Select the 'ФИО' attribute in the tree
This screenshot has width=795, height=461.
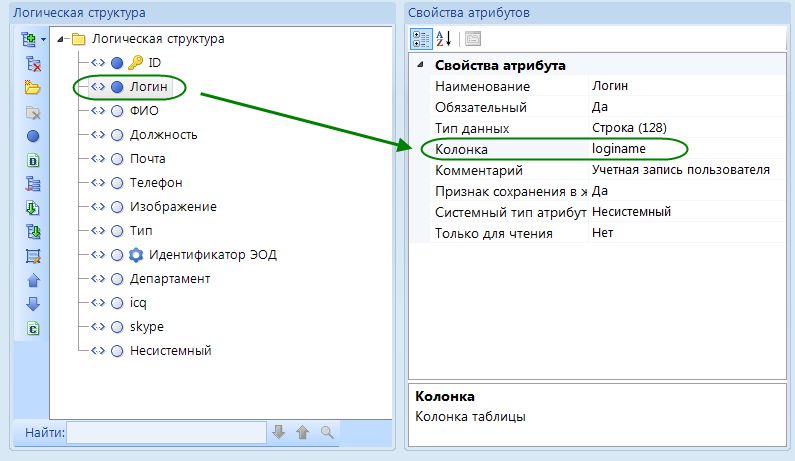click(145, 111)
